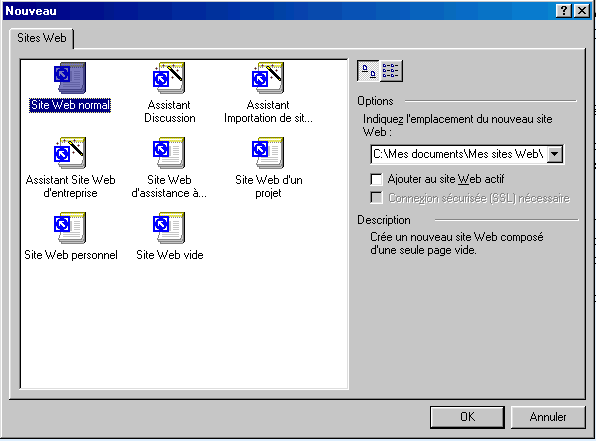
Task: Click the help question mark button
Action: coord(564,11)
